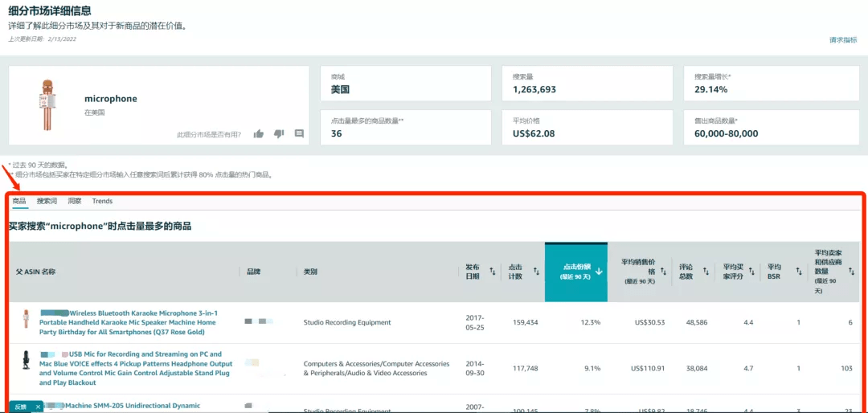Sort by 发布日期 column arrows

tap(493, 272)
